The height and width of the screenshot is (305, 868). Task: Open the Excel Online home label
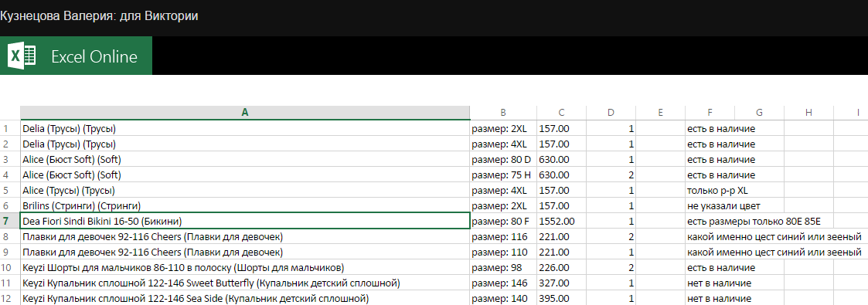click(x=94, y=56)
